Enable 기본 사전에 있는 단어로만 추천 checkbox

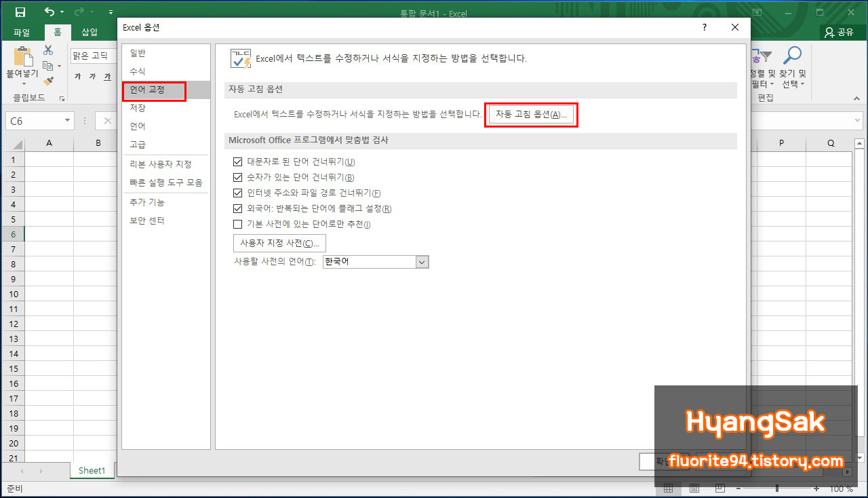(237, 225)
